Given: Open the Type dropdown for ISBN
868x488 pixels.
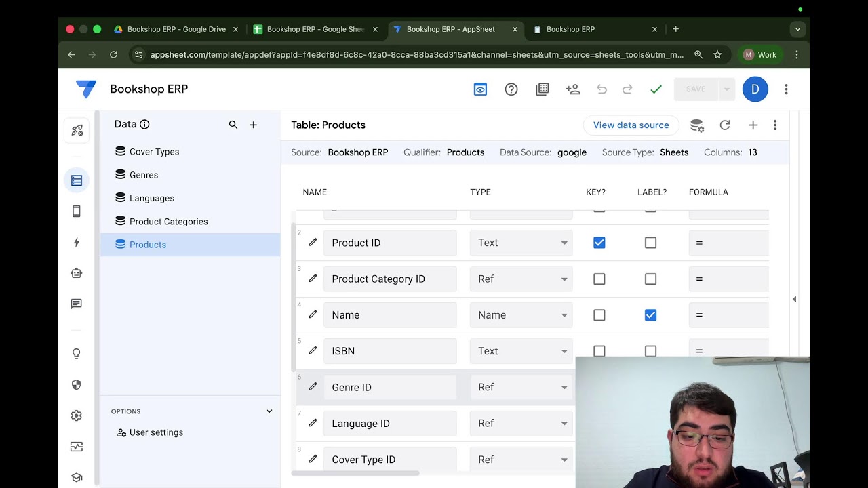Looking at the screenshot, I should [x=521, y=351].
